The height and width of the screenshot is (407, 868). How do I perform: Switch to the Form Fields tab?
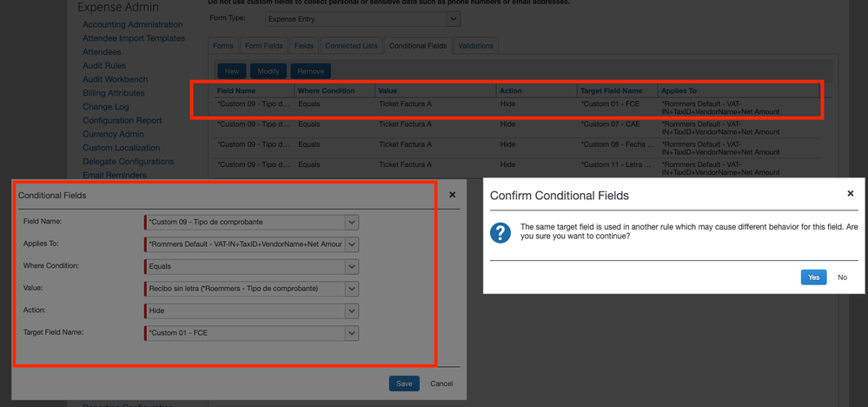(x=263, y=46)
